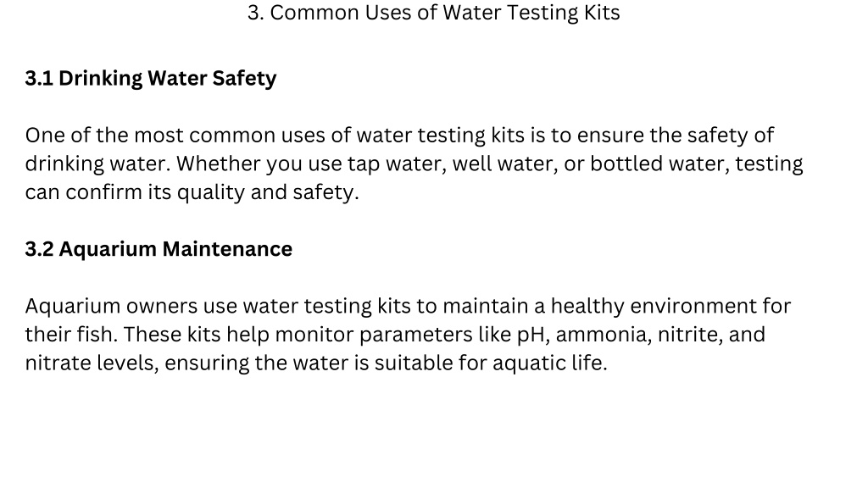Click the word 'Aquarium' starting second paragraph
Screen dimensions: 868x488
tap(73, 307)
